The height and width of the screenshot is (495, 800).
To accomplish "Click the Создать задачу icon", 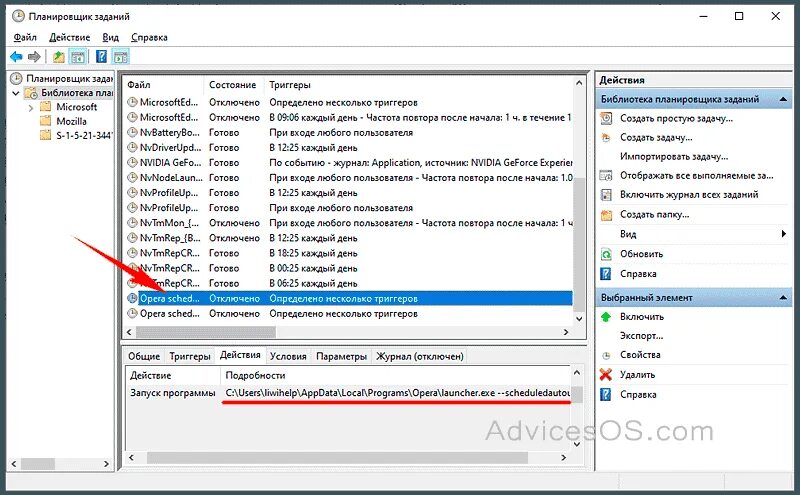I will (606, 137).
